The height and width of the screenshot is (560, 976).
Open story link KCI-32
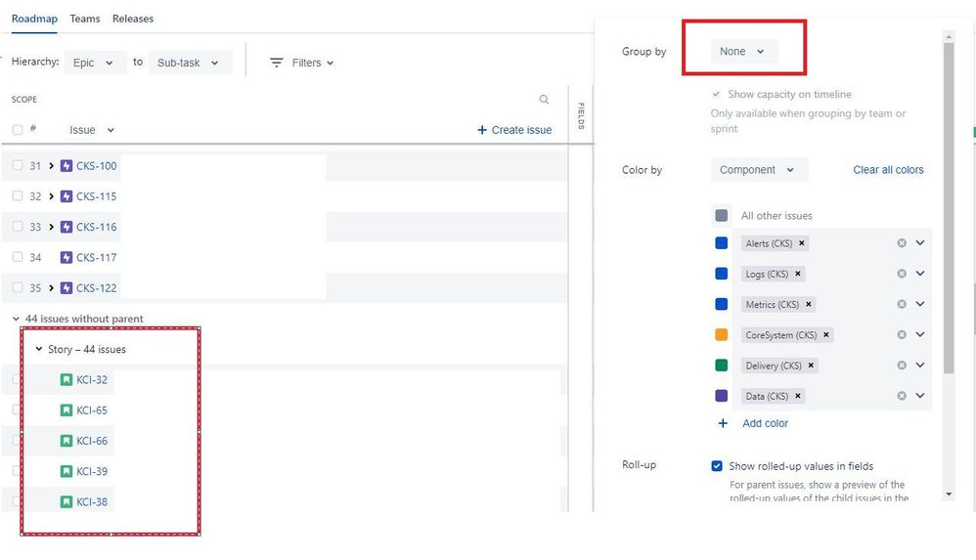click(x=92, y=379)
